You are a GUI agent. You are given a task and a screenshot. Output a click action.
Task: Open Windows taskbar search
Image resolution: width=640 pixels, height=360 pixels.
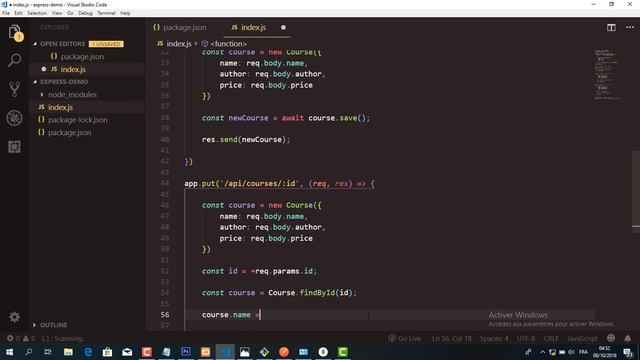coord(29,352)
